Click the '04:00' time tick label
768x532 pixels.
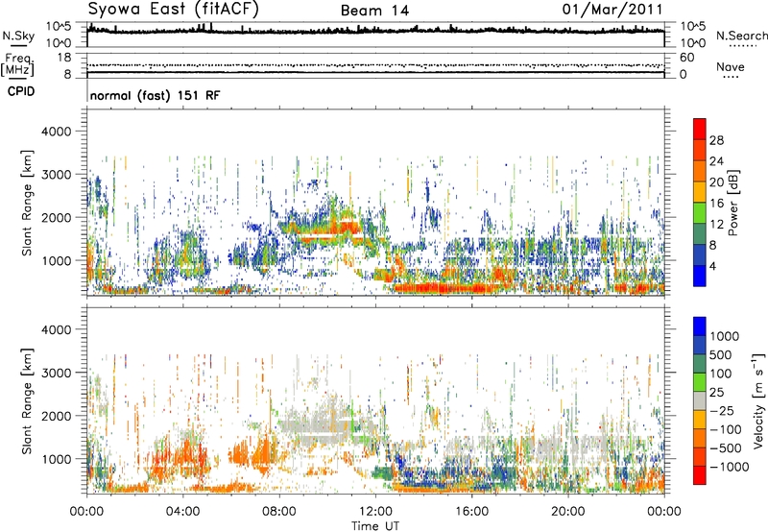pyautogui.click(x=182, y=512)
